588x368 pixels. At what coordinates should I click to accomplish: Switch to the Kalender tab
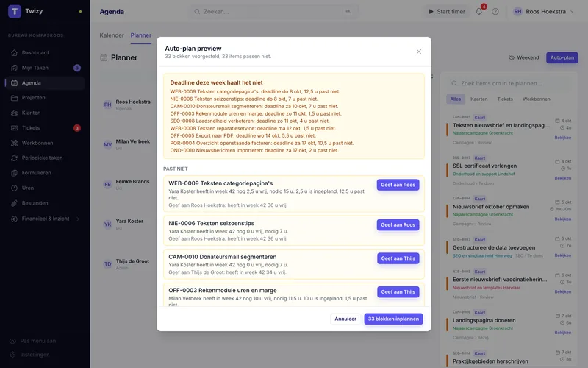[x=112, y=35]
